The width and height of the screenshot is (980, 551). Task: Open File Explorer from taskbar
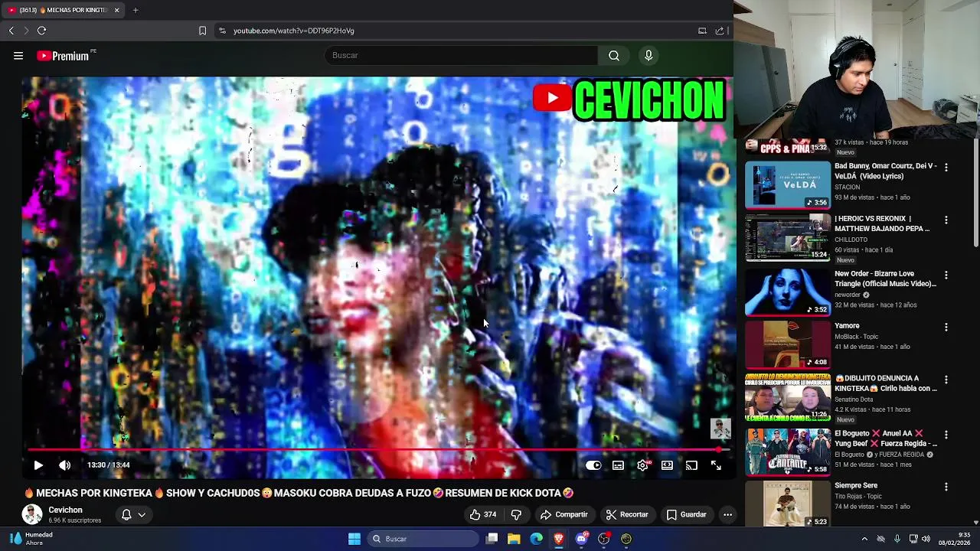click(x=514, y=539)
